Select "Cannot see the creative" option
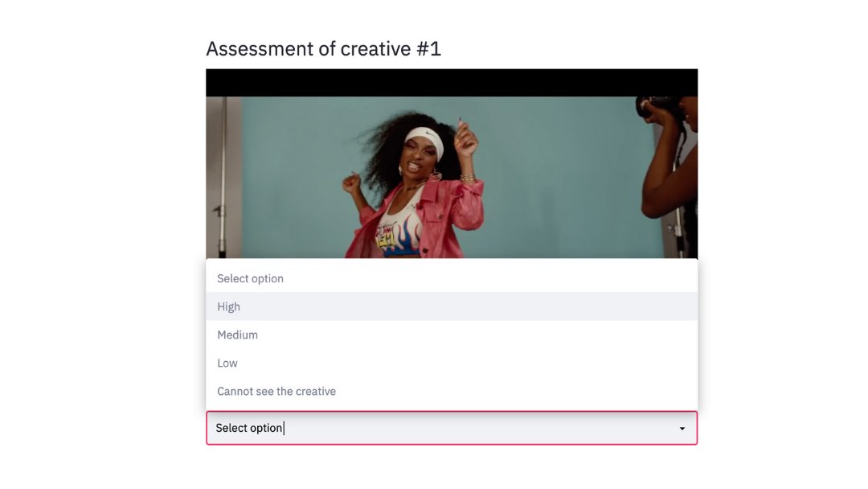The image size is (868, 489). click(276, 391)
